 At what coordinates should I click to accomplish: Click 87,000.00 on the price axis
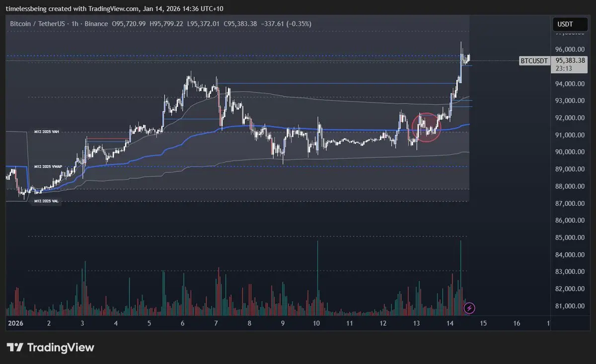click(570, 204)
